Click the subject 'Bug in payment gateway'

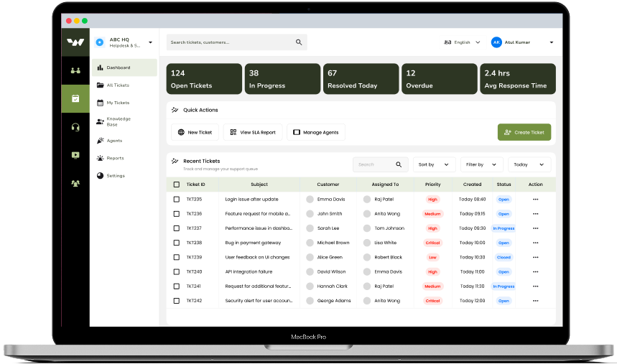[253, 243]
